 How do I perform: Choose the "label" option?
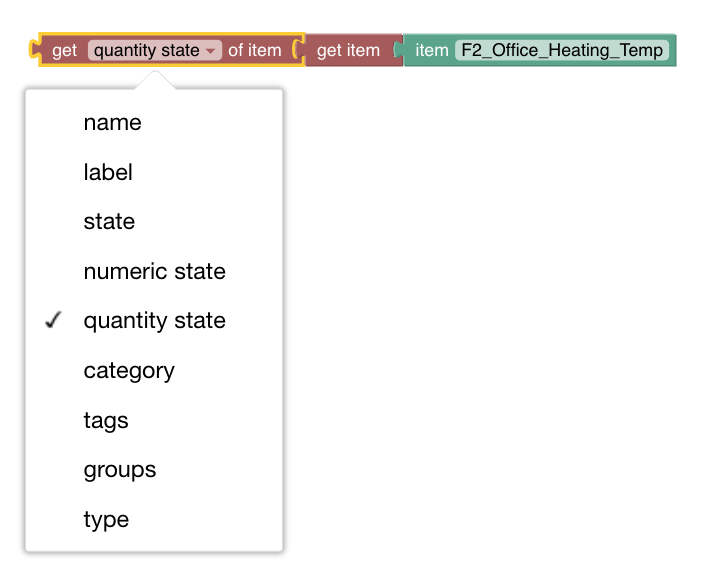click(x=108, y=173)
